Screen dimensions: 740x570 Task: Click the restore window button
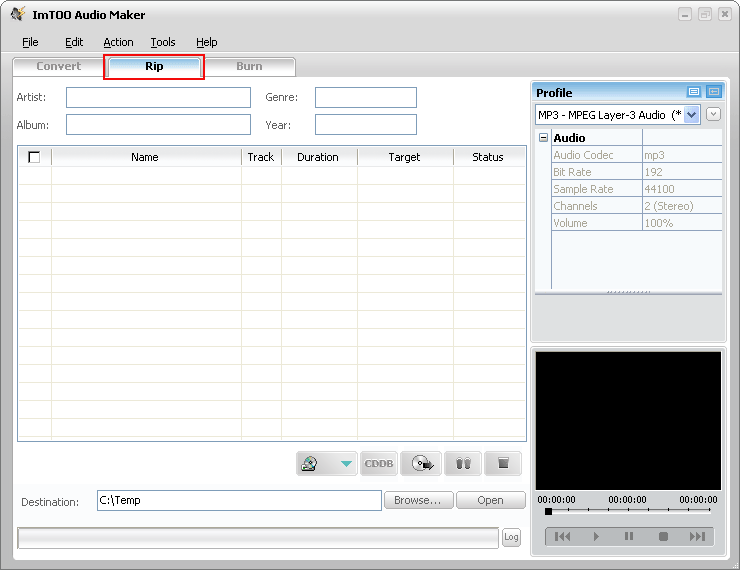[x=705, y=15]
